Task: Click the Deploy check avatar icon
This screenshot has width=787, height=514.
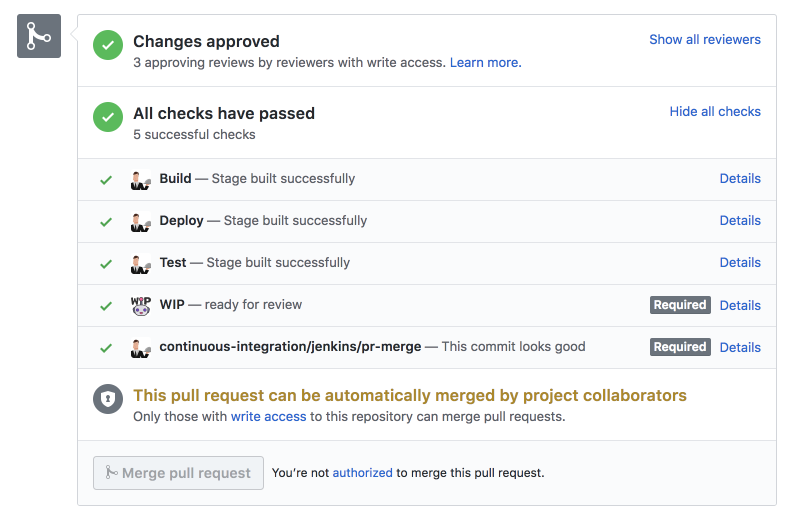Action: pos(140,221)
